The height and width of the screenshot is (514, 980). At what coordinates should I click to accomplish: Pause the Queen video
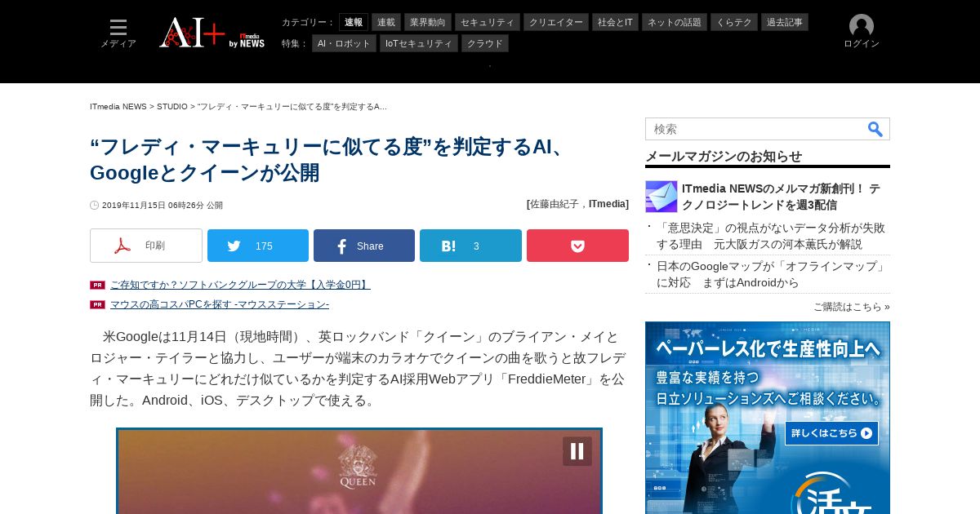tap(577, 451)
